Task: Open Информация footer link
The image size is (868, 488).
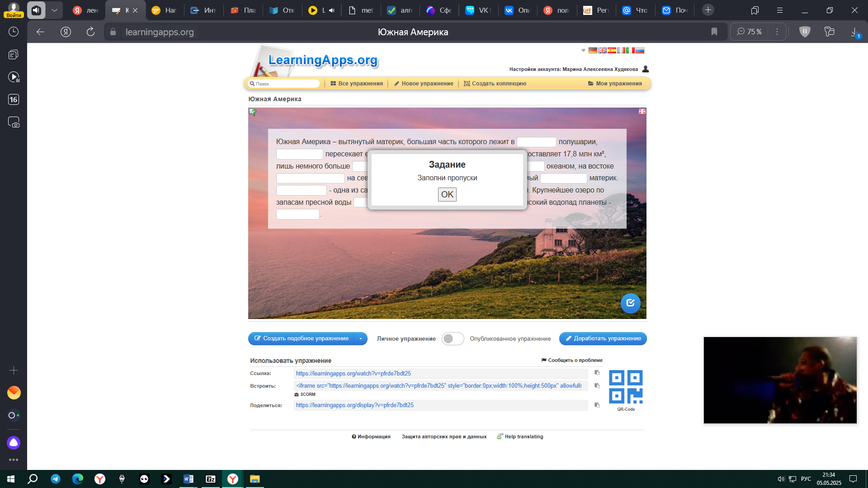Action: pyautogui.click(x=371, y=436)
